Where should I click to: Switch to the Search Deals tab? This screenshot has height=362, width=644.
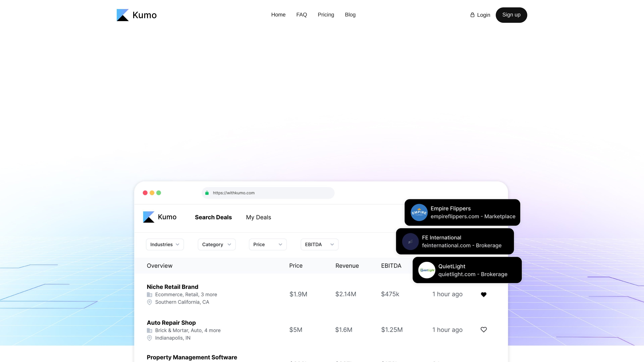pyautogui.click(x=213, y=217)
